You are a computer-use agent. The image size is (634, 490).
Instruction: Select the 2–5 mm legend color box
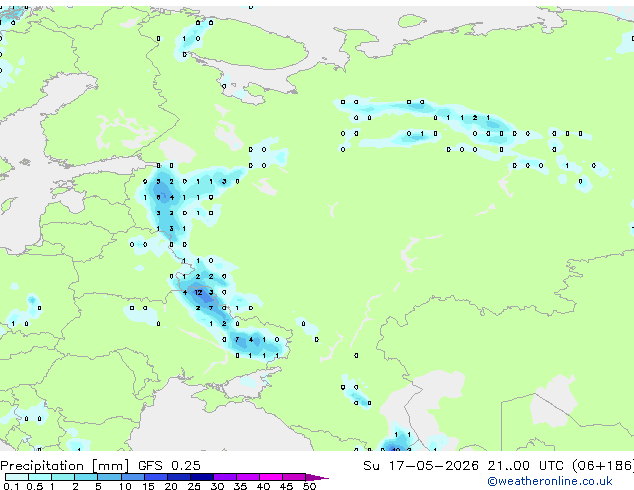pos(86,477)
